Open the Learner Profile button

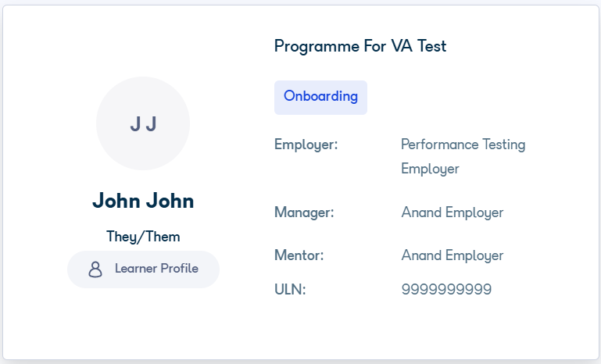point(143,269)
